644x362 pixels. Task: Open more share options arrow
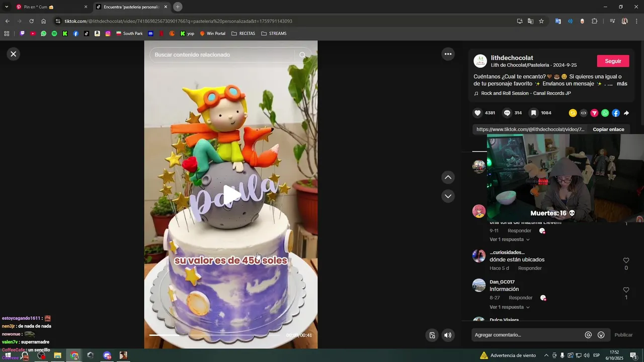tap(626, 113)
